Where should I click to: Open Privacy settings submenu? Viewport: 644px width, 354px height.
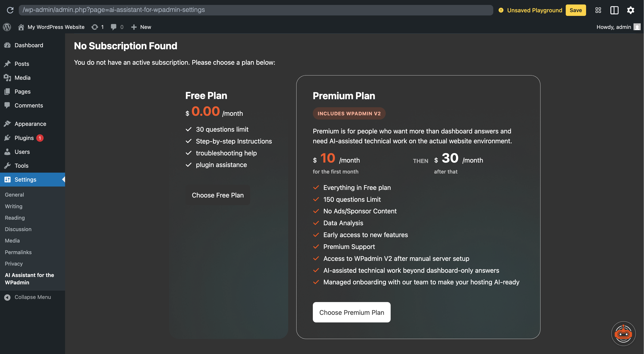click(14, 263)
